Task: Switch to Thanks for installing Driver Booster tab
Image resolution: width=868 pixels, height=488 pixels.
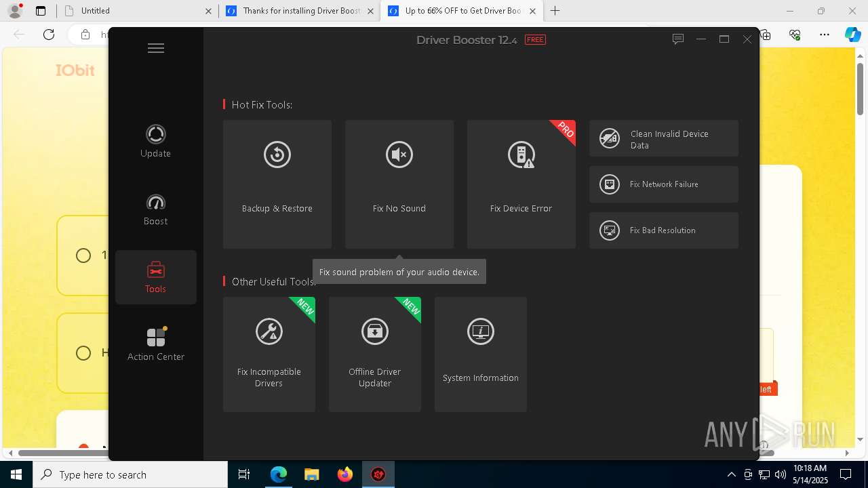Action: [300, 11]
